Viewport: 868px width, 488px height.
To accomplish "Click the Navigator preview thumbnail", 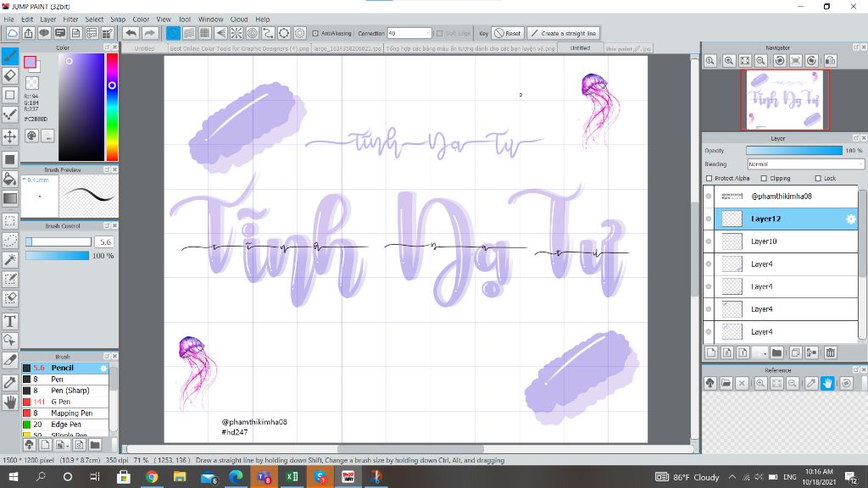I will coord(785,100).
